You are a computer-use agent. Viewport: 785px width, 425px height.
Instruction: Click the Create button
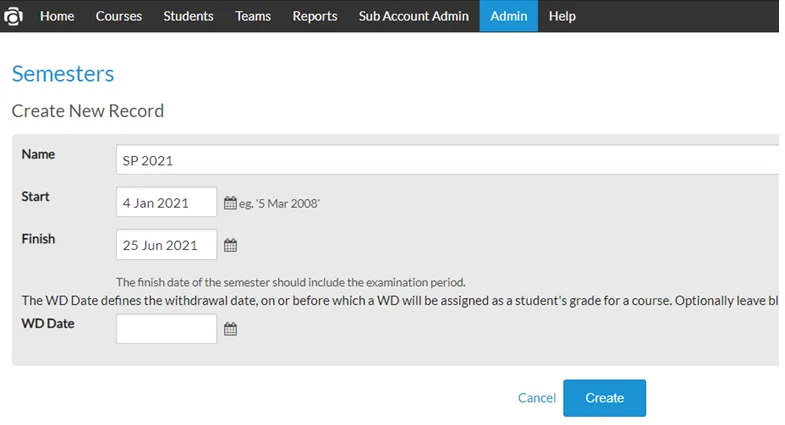pyautogui.click(x=604, y=398)
